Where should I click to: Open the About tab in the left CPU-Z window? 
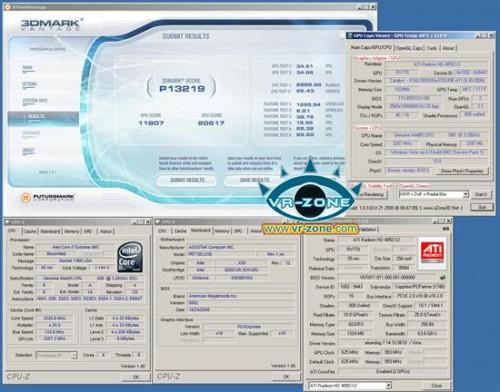(x=106, y=231)
